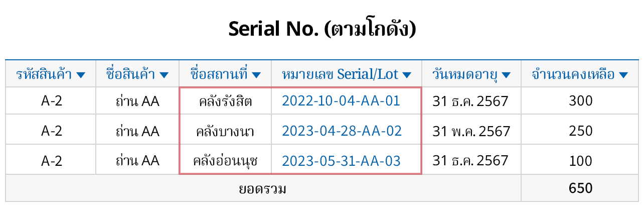
Task: Click serial number 2023-04-28-AA-02
Action: pos(342,131)
